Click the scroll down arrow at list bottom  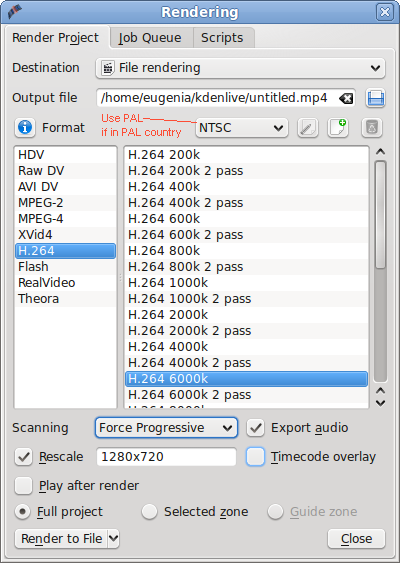click(x=381, y=403)
